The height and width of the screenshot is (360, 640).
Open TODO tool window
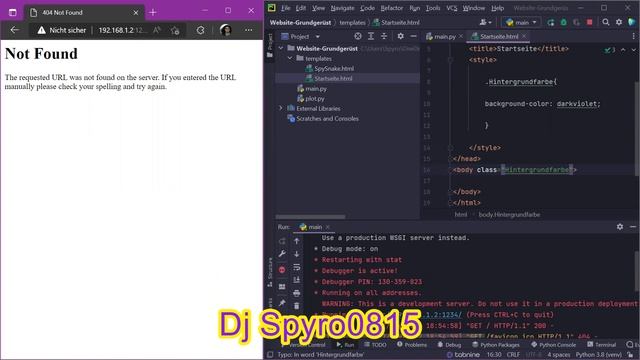pyautogui.click(x=375, y=345)
